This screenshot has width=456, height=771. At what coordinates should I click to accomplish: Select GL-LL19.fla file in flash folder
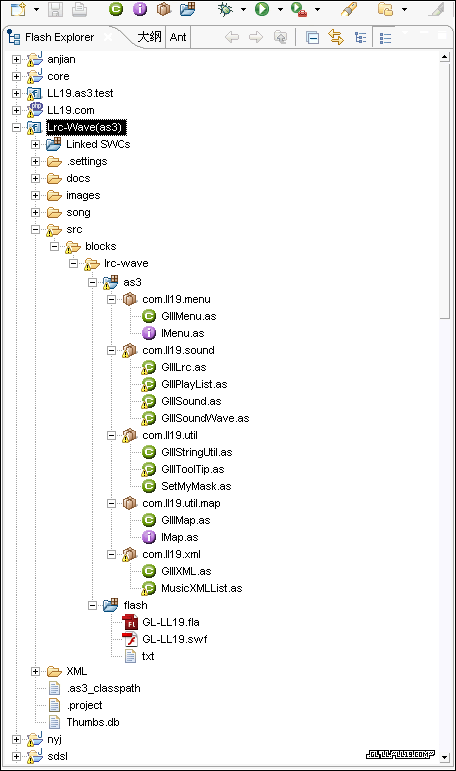tap(171, 623)
